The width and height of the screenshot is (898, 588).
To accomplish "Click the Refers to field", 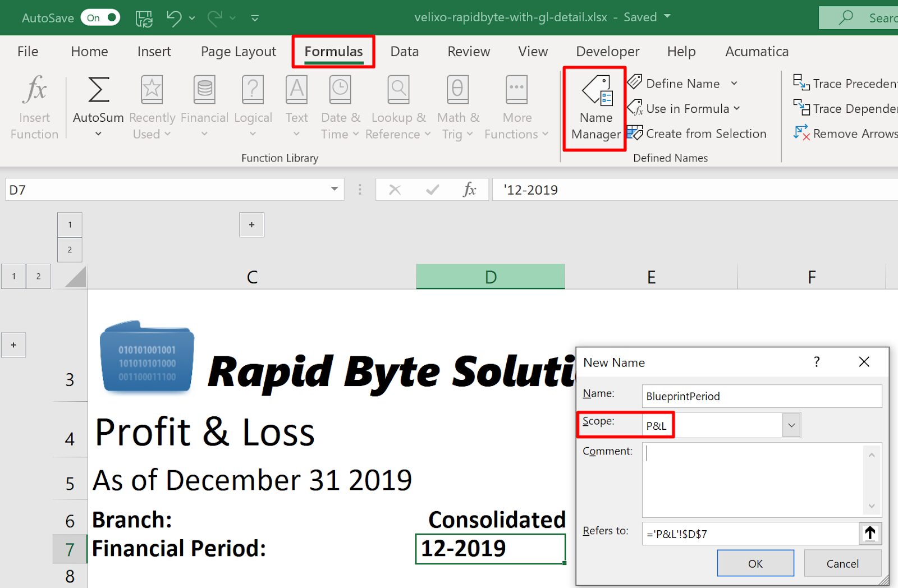I will [750, 534].
